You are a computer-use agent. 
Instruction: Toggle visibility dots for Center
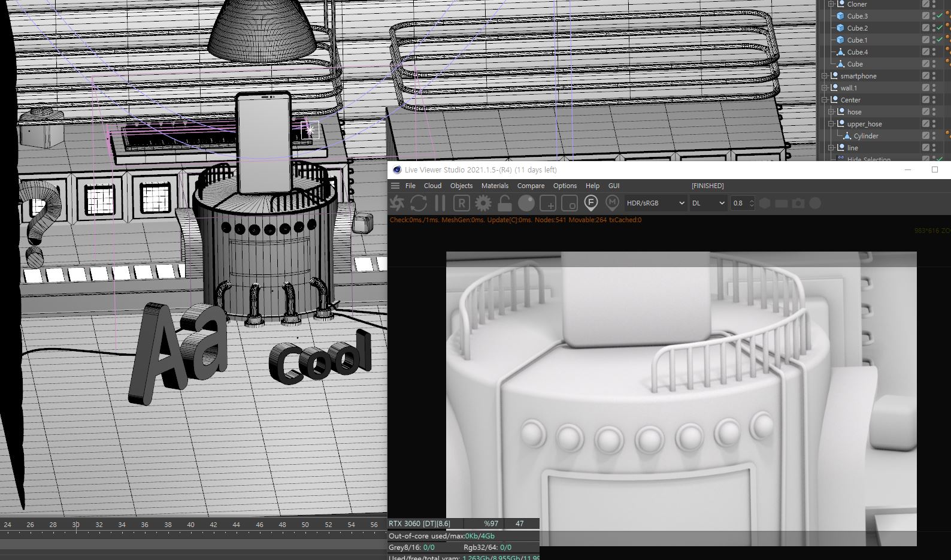coord(934,100)
